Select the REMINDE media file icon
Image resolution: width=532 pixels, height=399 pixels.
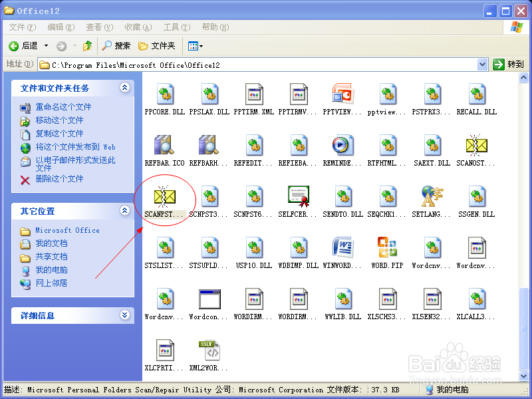point(343,145)
